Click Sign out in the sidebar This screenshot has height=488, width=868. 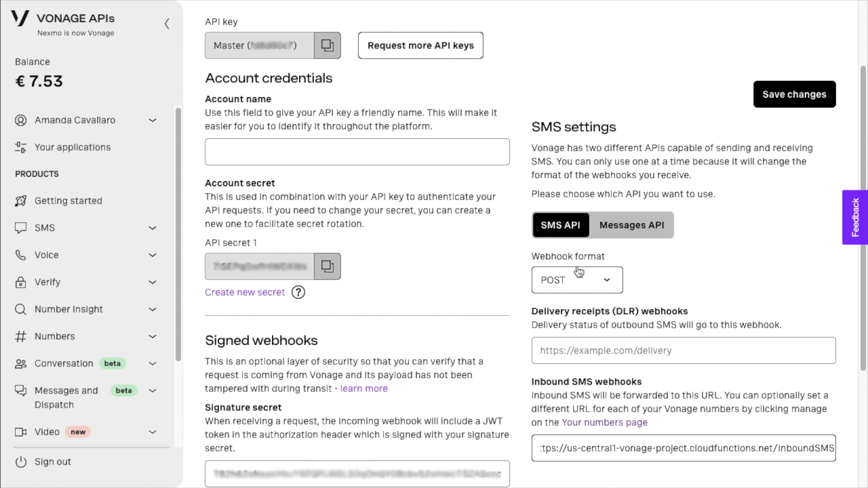point(53,462)
